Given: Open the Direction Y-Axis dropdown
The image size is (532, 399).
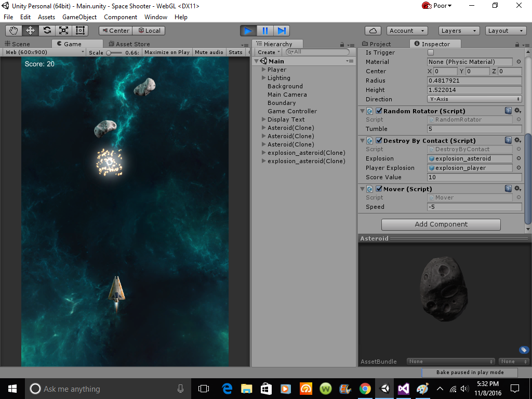Looking at the screenshot, I should tap(474, 99).
